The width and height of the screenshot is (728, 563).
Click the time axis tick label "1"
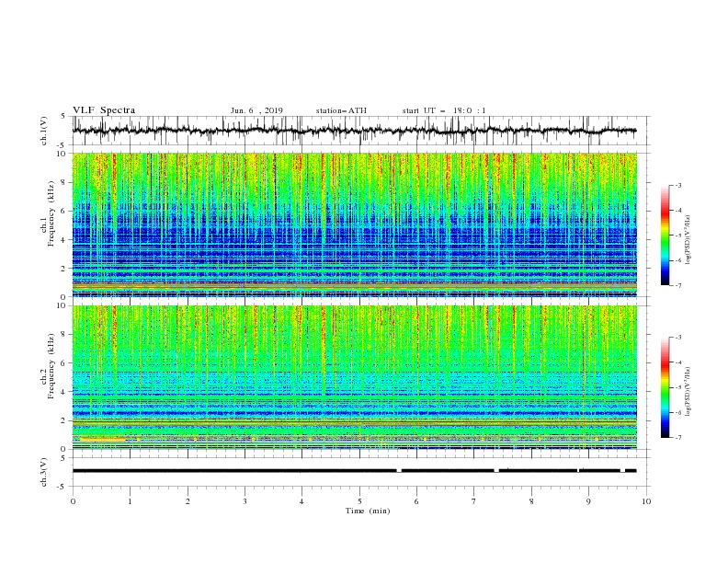[130, 501]
